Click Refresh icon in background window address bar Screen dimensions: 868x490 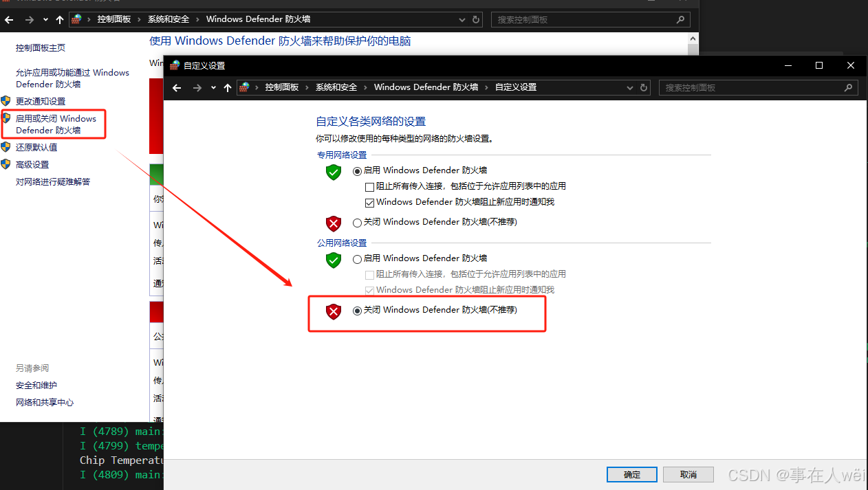tap(476, 20)
